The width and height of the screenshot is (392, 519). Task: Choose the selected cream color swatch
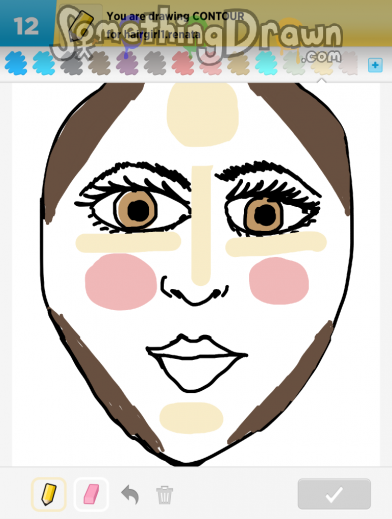[x=322, y=63]
